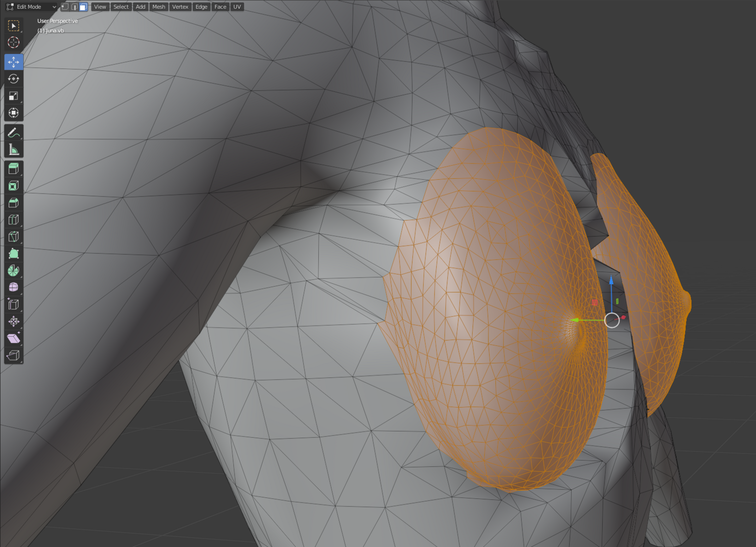Image resolution: width=756 pixels, height=547 pixels.
Task: Activate the Shrink/Fatten tool
Action: point(14,321)
